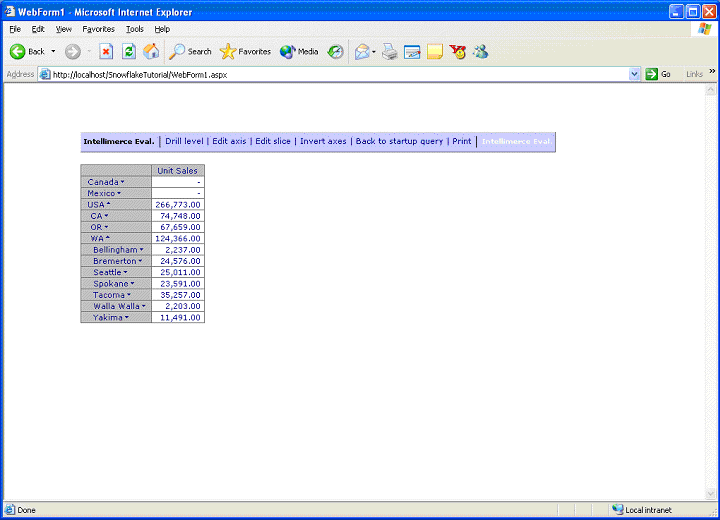
Task: Click the page icon in address bar
Action: [x=45, y=74]
